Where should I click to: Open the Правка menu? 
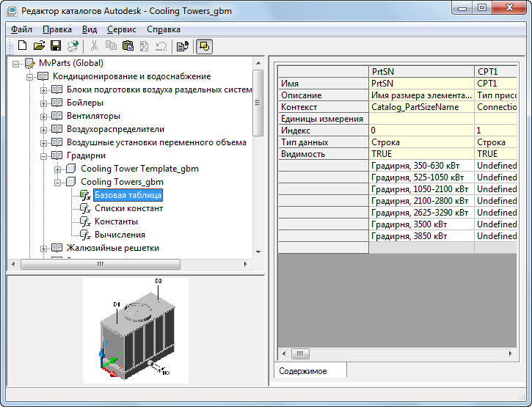click(x=57, y=29)
